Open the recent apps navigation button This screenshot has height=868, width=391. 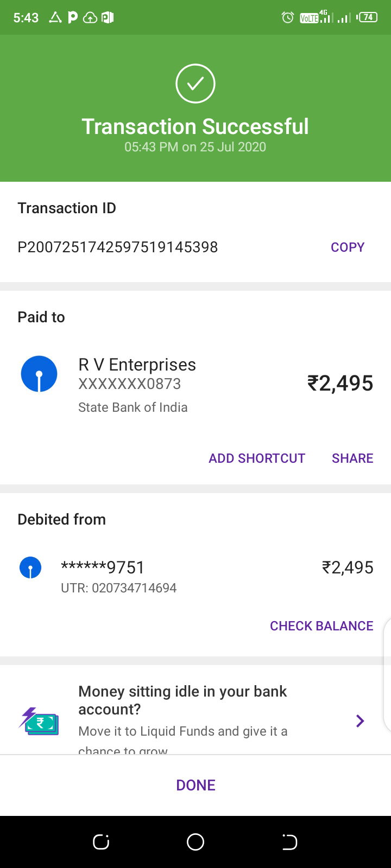tap(101, 842)
